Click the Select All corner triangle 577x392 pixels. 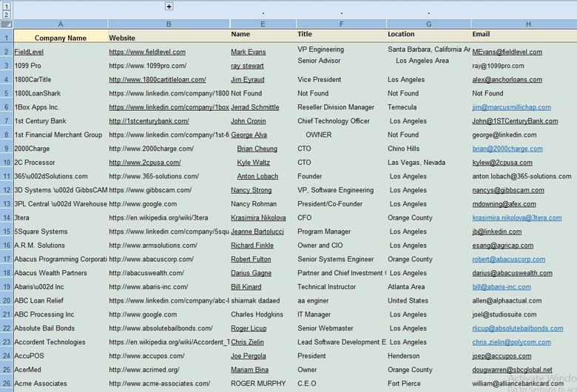[x=7, y=24]
